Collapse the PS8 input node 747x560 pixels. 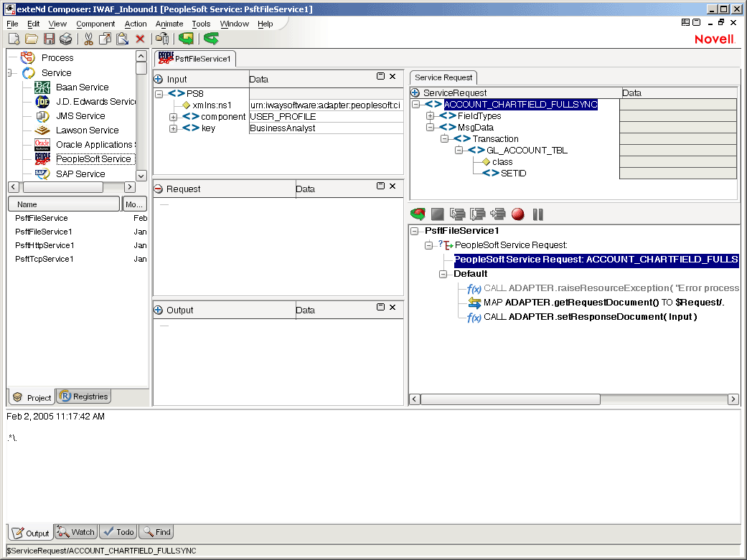[159, 94]
